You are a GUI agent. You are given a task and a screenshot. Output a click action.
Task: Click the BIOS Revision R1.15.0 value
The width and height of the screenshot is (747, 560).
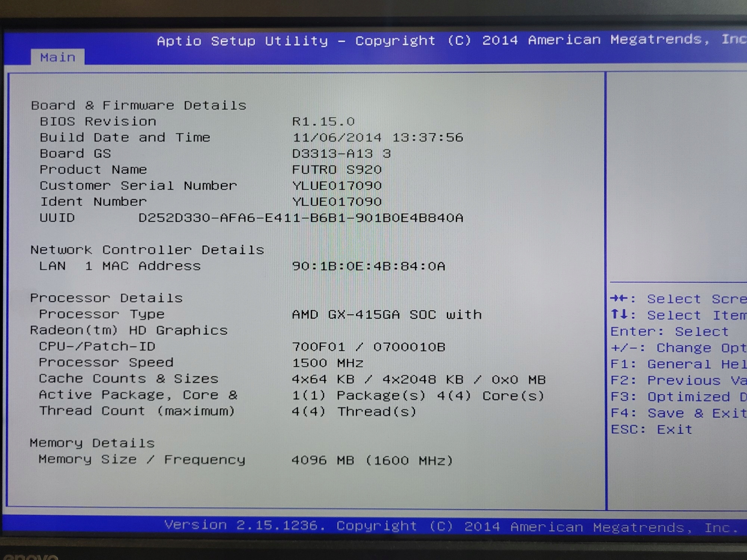(x=323, y=122)
